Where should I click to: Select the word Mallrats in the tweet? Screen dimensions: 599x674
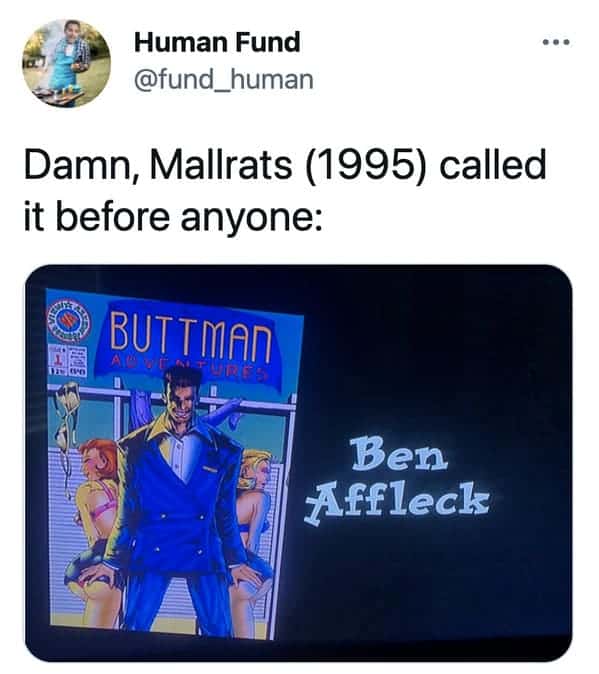click(x=221, y=165)
